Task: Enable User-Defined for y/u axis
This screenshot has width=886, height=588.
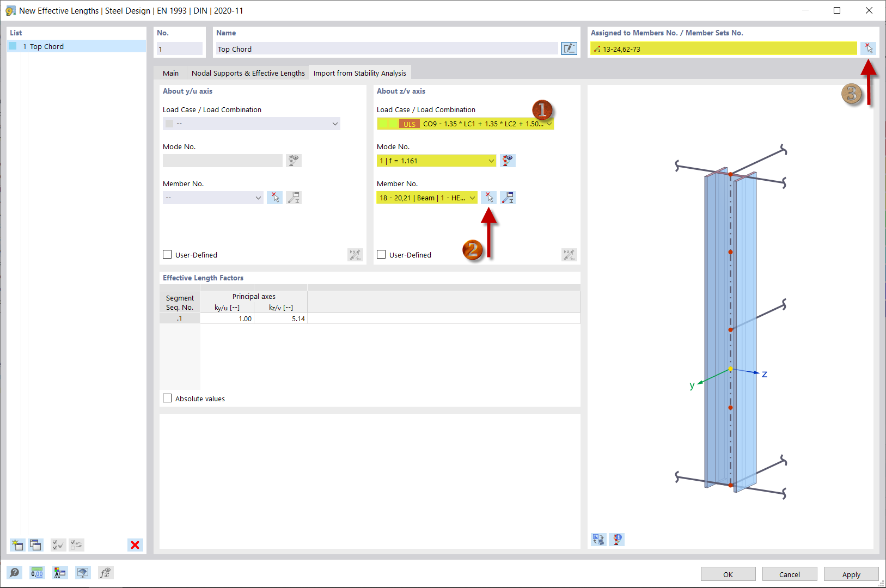Action: click(167, 254)
